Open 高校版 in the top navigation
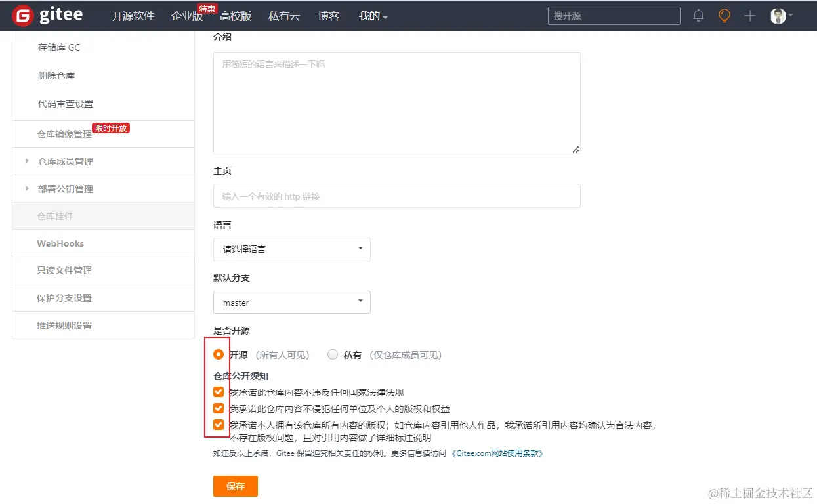Viewport: 817px width, 504px height. tap(236, 16)
